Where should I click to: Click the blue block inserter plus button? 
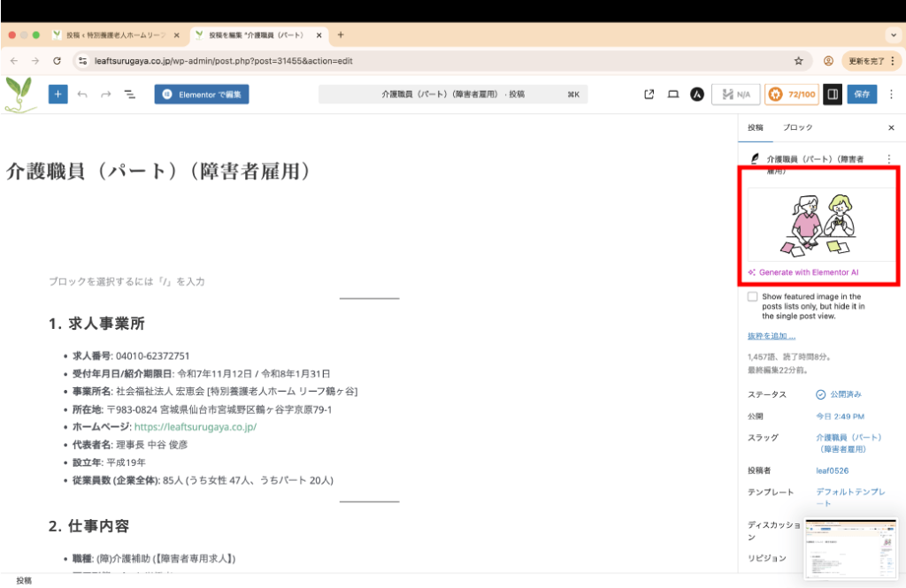pos(58,95)
